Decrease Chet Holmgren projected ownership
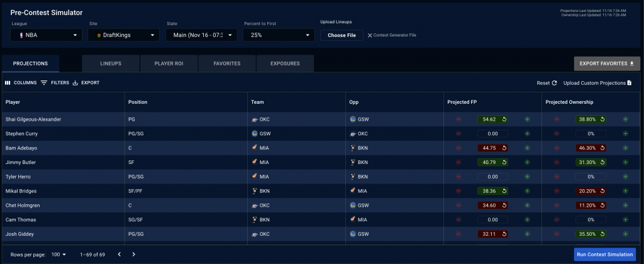This screenshot has height=264, width=644. (557, 206)
